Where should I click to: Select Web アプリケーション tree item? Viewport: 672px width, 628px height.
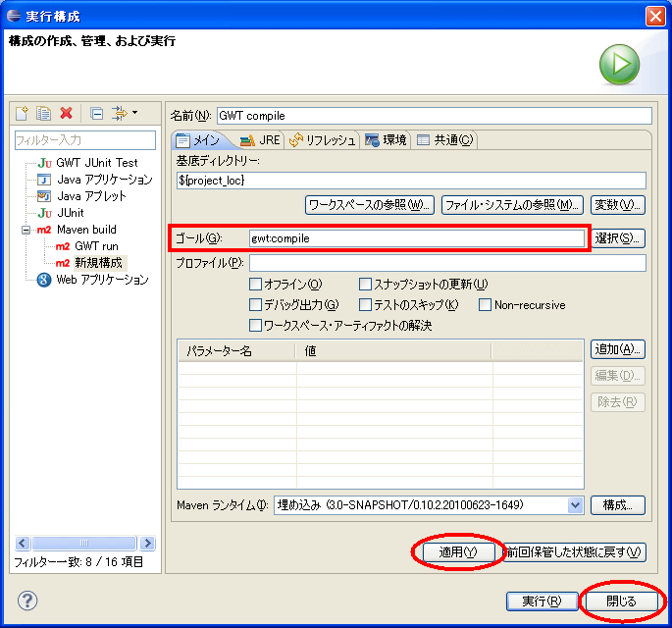[x=102, y=280]
